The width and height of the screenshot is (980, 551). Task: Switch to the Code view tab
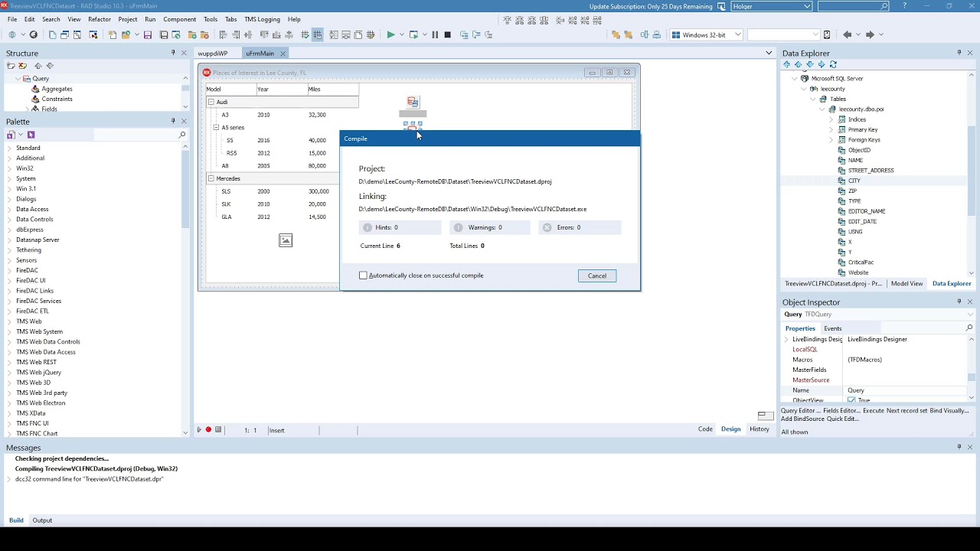click(705, 429)
